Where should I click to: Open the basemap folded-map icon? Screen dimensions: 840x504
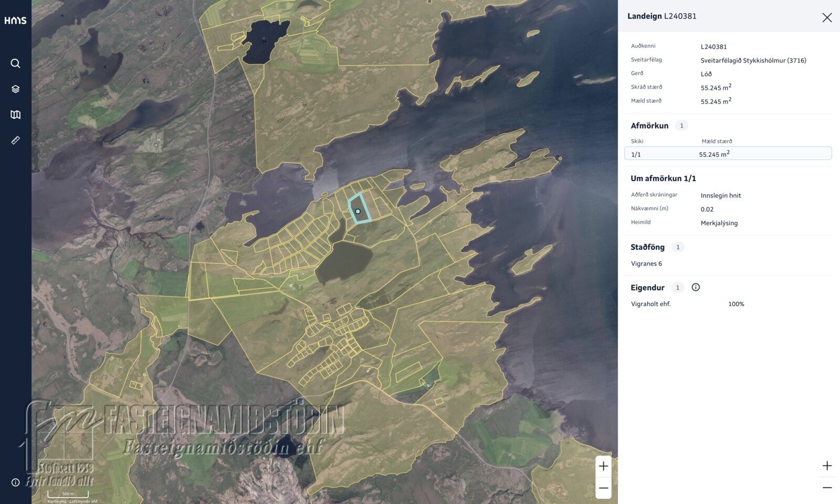[15, 114]
